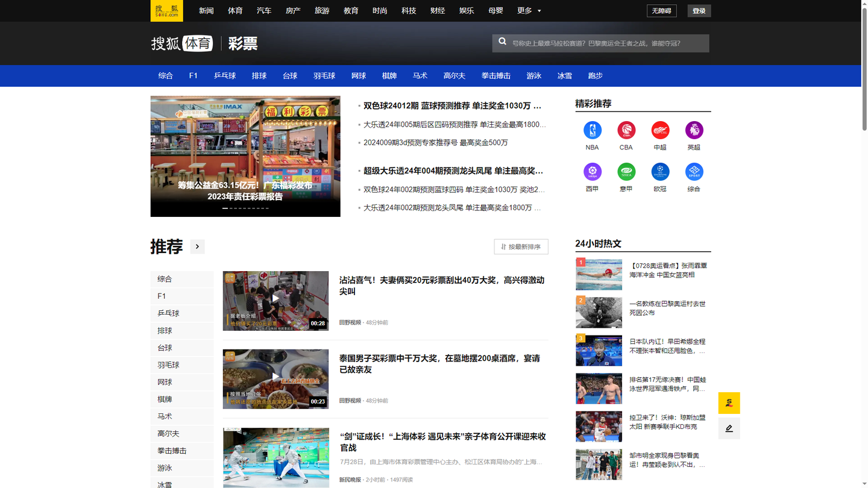
Task: Select 排球 in left sidebar list
Action: [x=182, y=331]
